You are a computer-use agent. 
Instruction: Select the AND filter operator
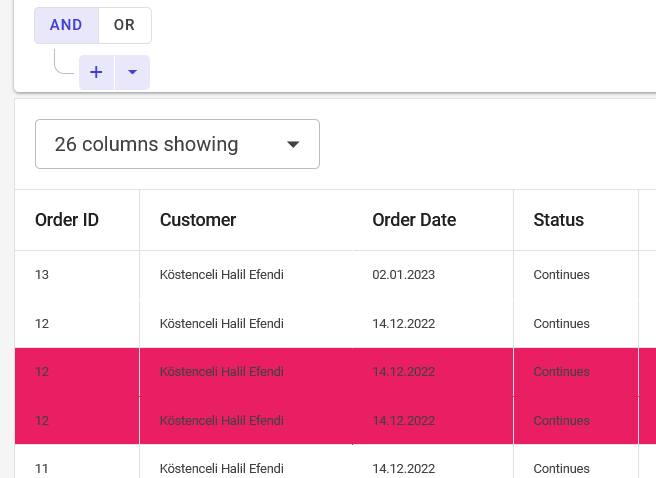[66, 25]
